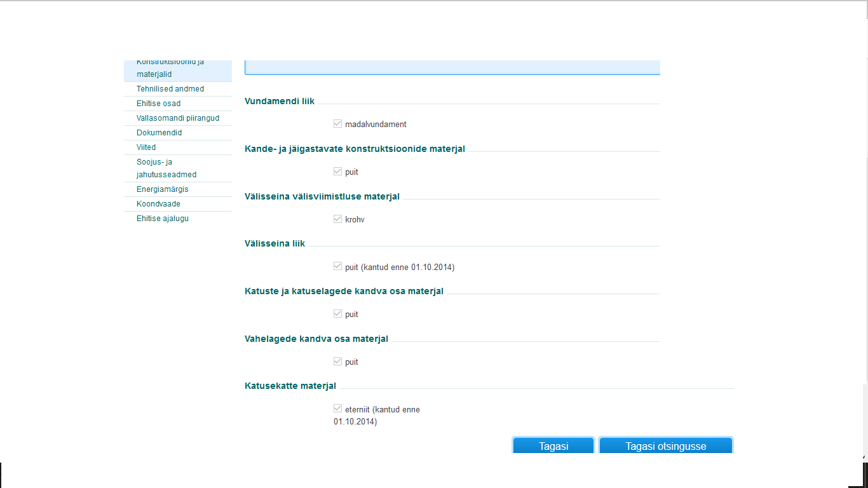Click the Tagasi button
Screen dimensions: 868x488
tap(553, 446)
